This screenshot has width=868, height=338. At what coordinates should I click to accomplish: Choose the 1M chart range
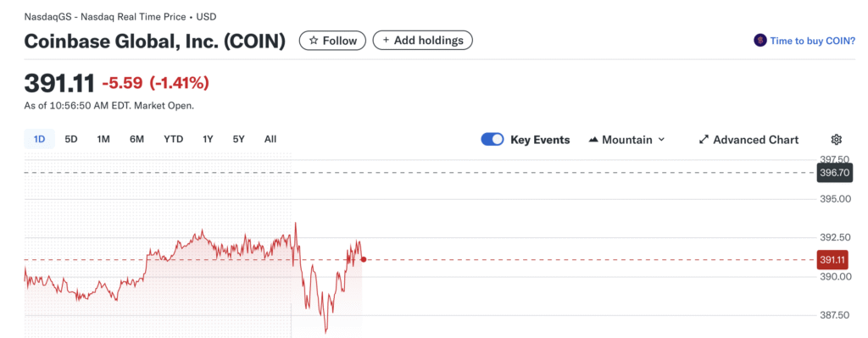coord(103,140)
